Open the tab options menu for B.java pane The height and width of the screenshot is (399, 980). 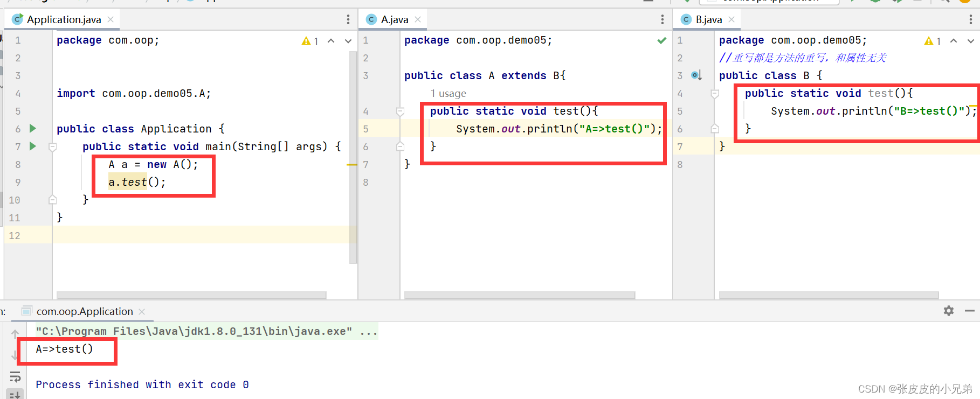click(971, 19)
